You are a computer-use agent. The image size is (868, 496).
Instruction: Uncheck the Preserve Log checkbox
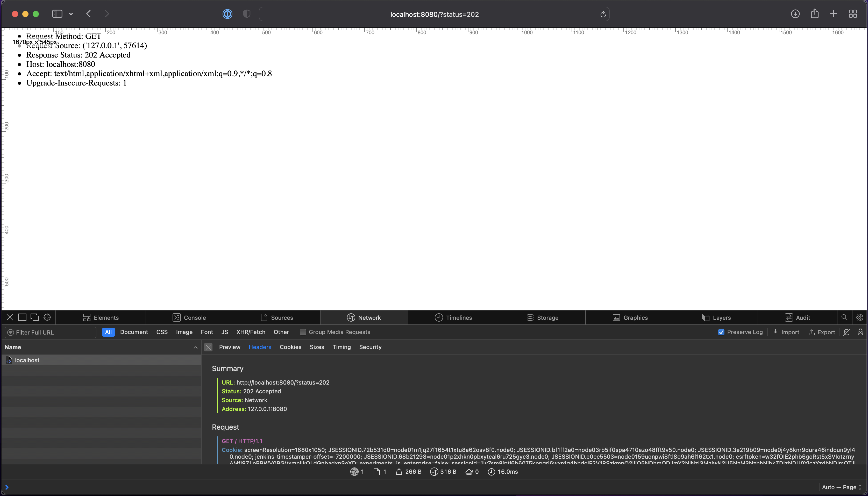[721, 332]
